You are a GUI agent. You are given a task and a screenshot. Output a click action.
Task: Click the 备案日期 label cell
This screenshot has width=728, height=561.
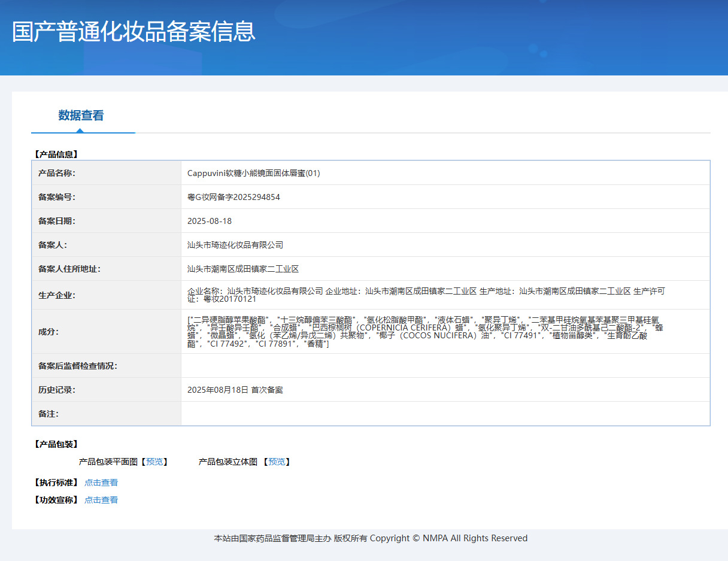(x=107, y=221)
